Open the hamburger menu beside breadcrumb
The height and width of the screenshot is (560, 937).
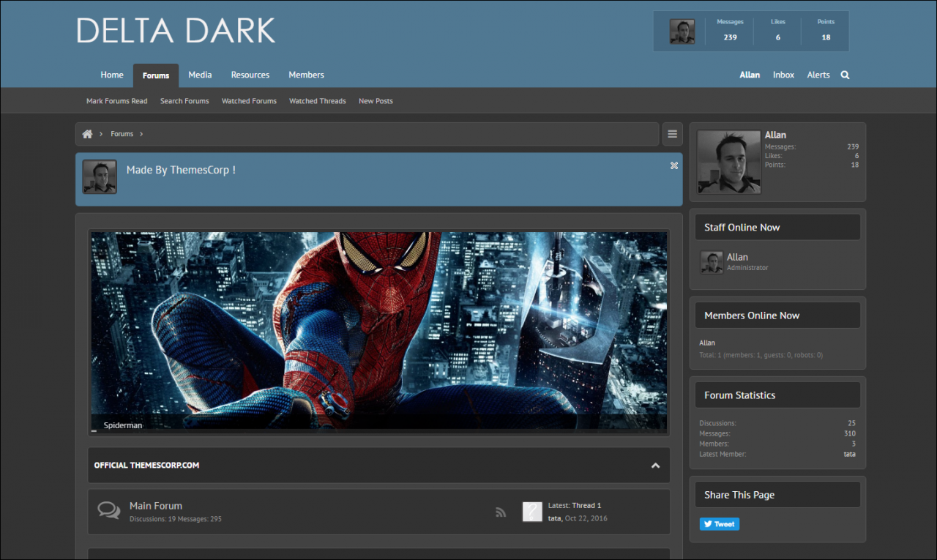click(672, 134)
